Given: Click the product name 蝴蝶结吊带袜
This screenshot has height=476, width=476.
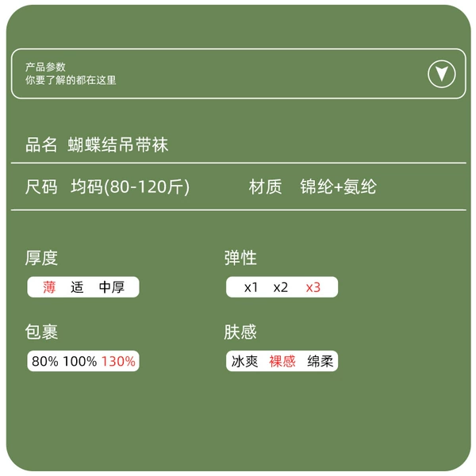Looking at the screenshot, I should (x=117, y=144).
